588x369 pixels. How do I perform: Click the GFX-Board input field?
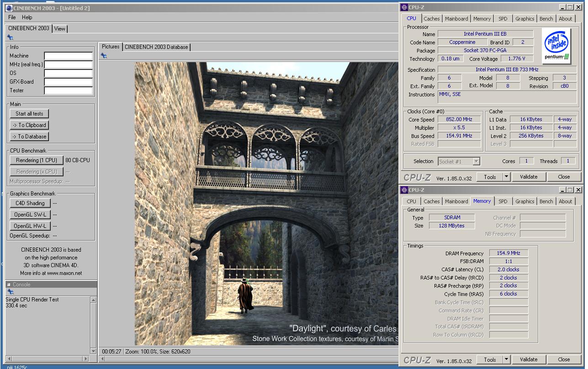click(69, 82)
